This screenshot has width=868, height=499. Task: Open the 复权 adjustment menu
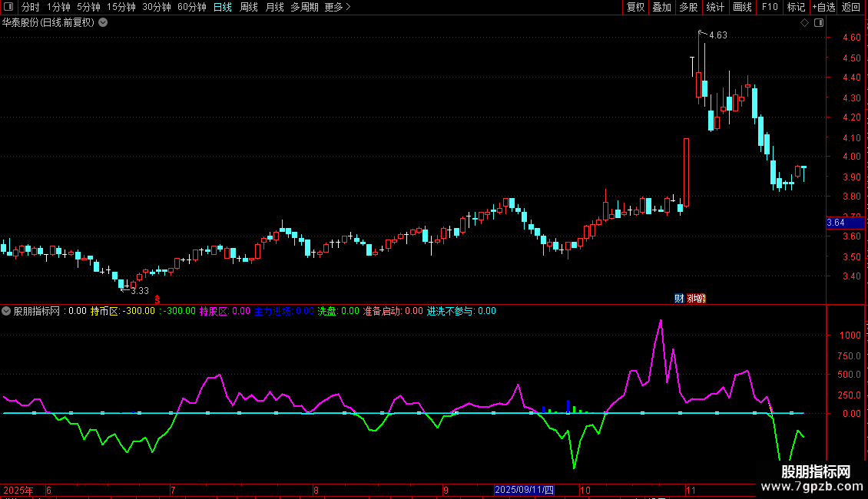[x=635, y=7]
